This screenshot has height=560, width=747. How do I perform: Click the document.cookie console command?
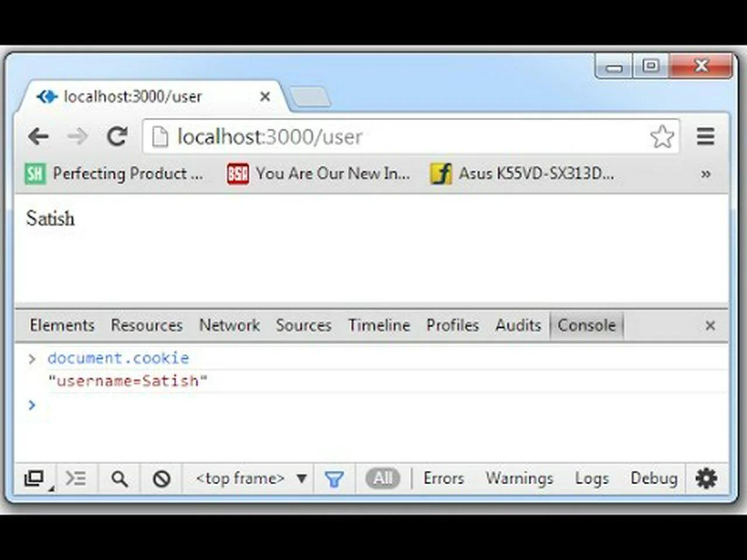pos(118,358)
